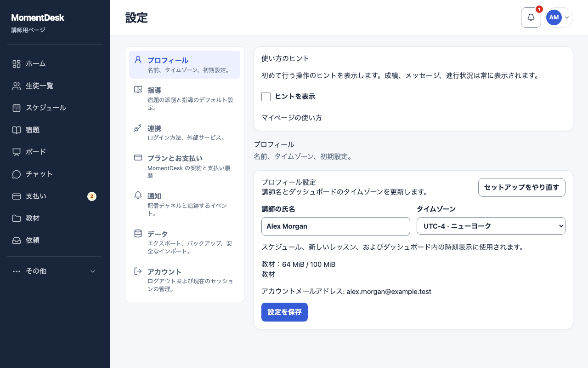Screen dimensions: 588x368
Task: Open the account menu chevron beside AM
Action: click(567, 17)
